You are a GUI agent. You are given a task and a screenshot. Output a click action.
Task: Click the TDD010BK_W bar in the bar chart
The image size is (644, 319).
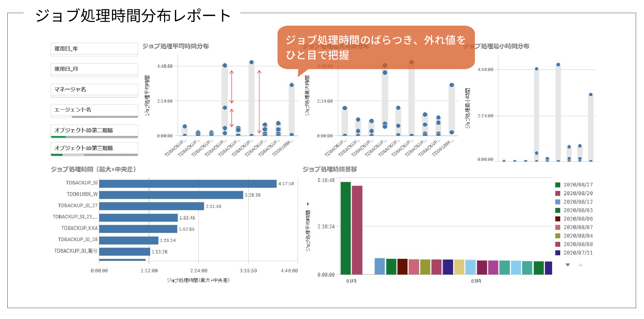171,195
